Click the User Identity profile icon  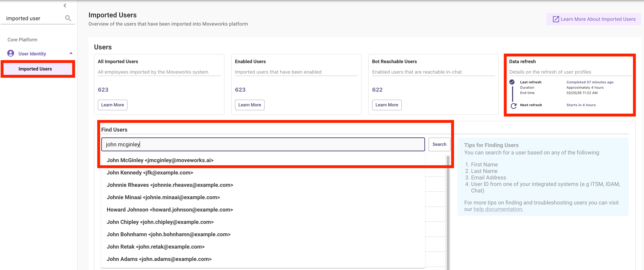tap(10, 53)
